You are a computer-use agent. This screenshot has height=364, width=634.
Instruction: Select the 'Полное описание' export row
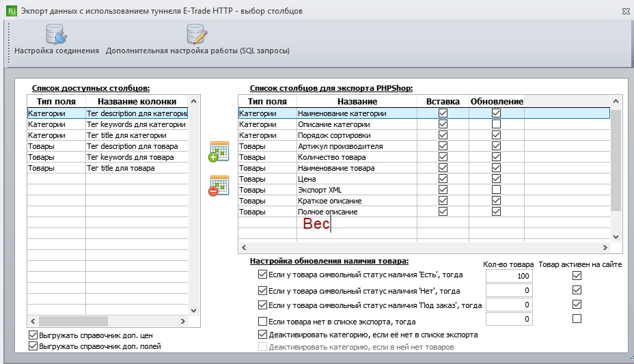[x=424, y=211]
